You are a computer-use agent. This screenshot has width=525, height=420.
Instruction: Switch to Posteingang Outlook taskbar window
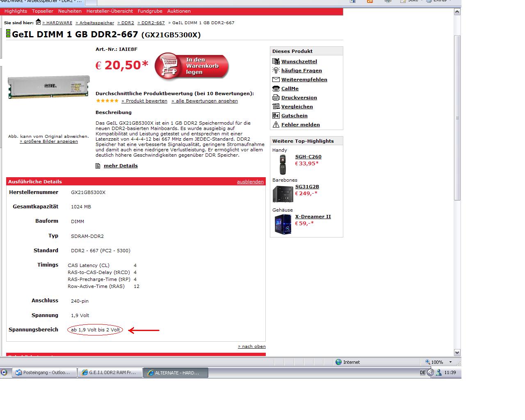click(44, 373)
